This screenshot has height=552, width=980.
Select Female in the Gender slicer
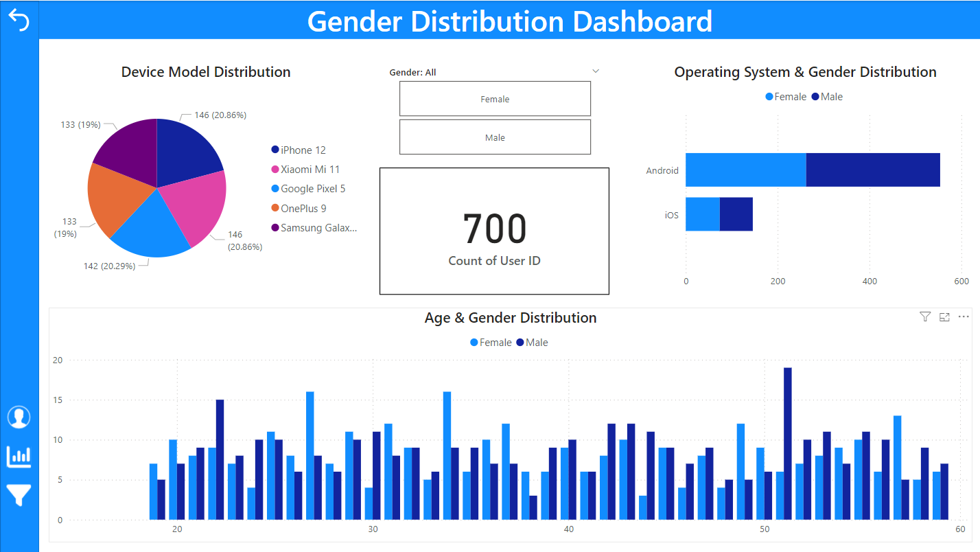click(495, 99)
